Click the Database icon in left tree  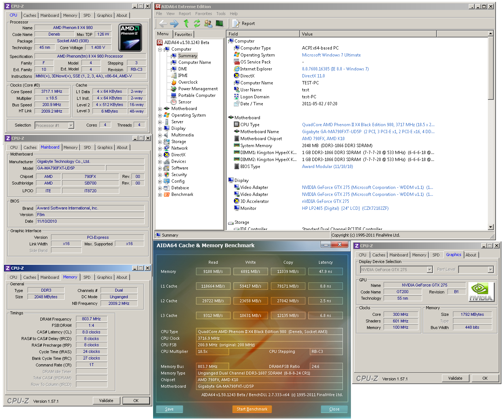tap(167, 188)
